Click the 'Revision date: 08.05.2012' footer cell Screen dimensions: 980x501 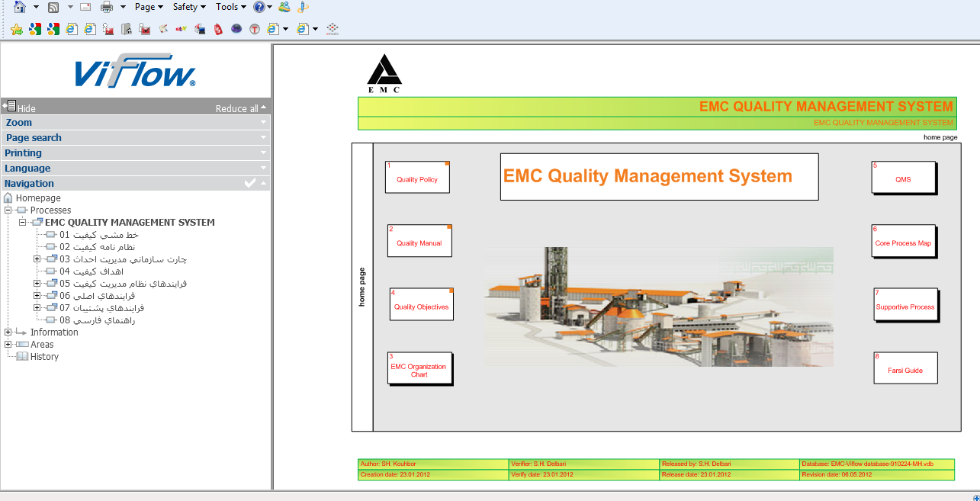(877, 474)
